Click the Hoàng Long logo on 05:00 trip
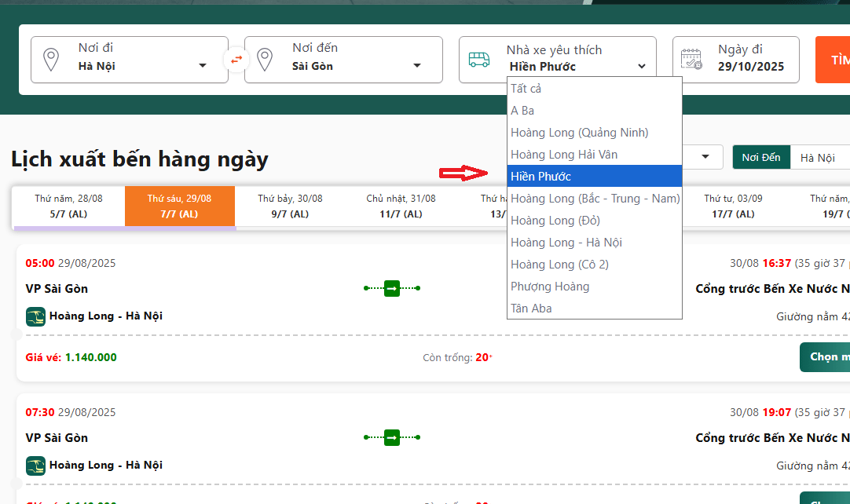The height and width of the screenshot is (504, 850). pos(35,316)
